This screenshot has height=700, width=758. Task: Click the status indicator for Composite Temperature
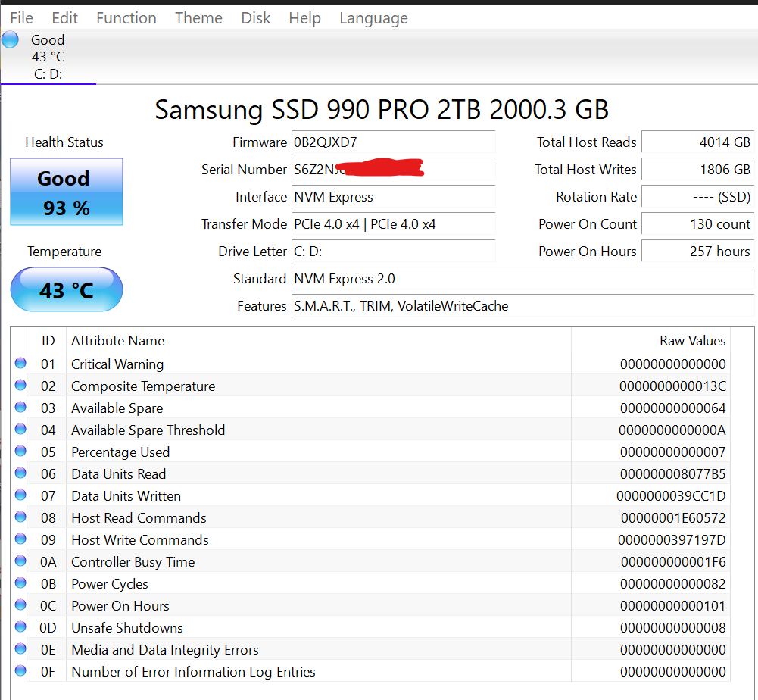coord(20,386)
